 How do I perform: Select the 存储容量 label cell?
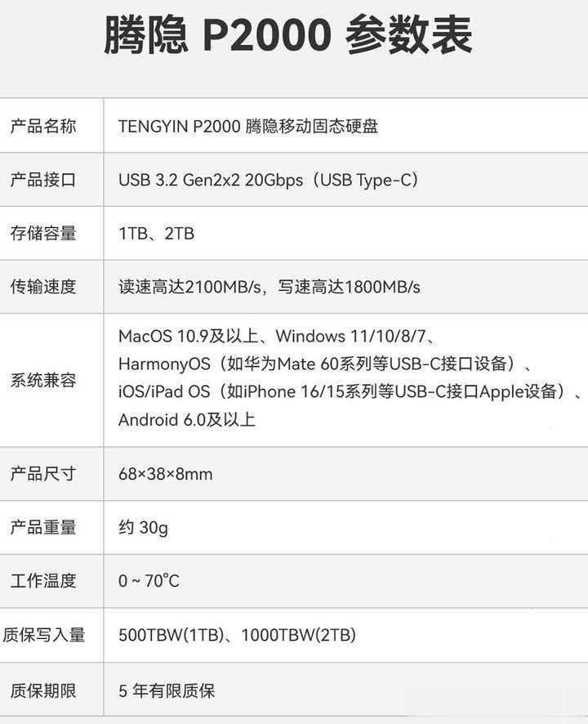(x=43, y=234)
